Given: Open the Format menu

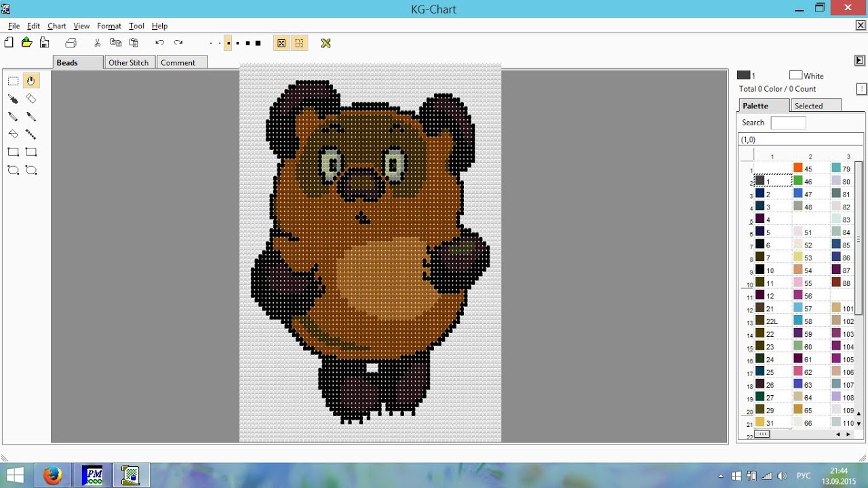Looking at the screenshot, I should coord(109,26).
